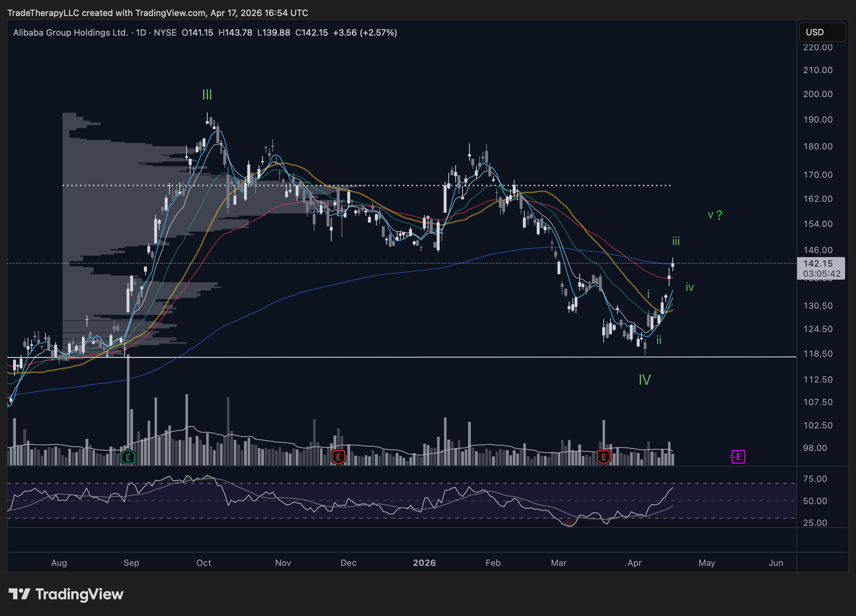Click the 2026 label on time axis
Viewport: 856px width, 616px height.
pyautogui.click(x=424, y=563)
